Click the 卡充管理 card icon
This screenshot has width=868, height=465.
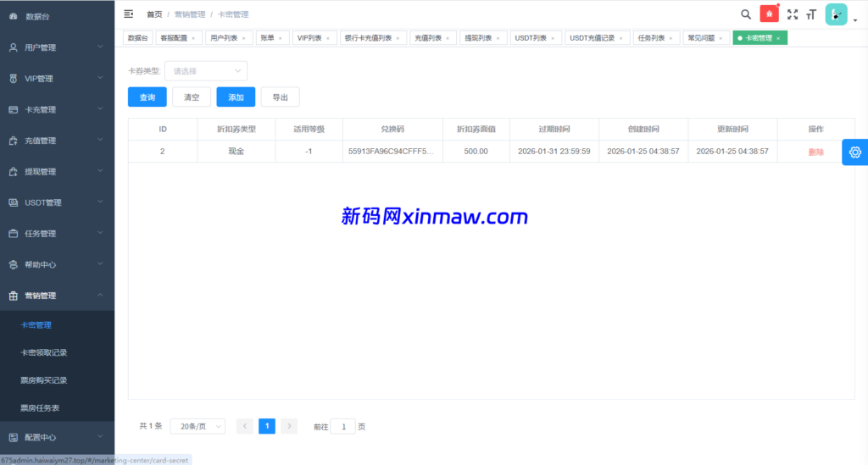tap(14, 109)
